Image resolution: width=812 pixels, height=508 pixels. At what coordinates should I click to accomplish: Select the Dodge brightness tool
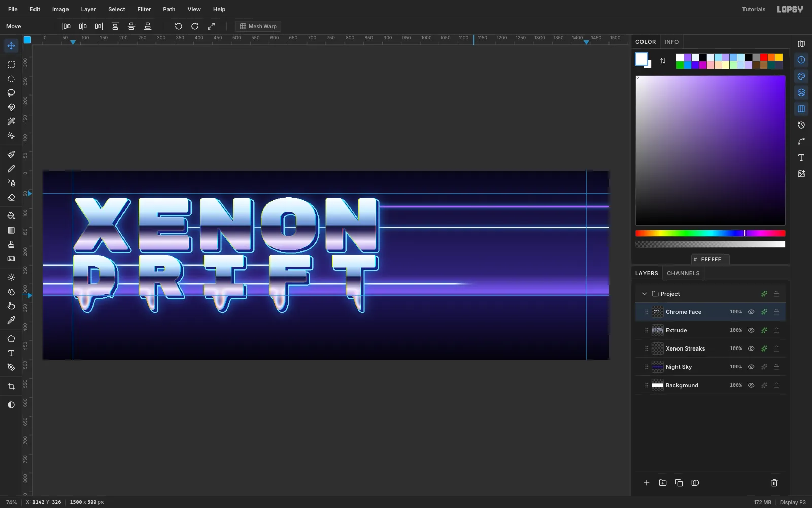[x=11, y=277]
